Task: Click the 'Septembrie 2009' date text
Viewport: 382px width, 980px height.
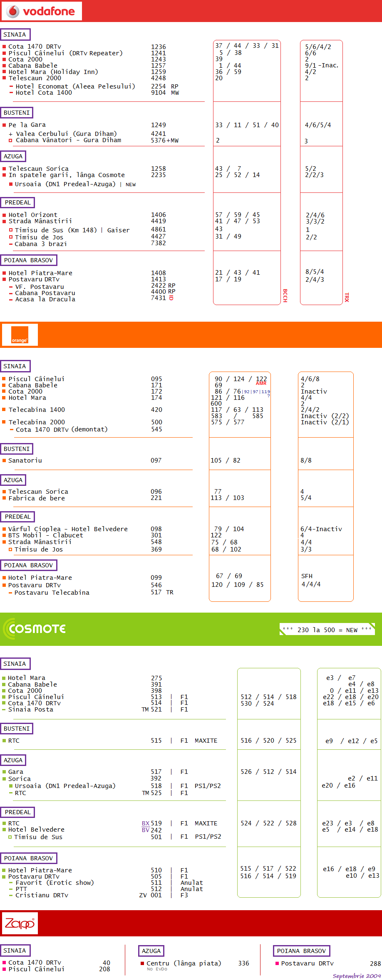Action: (x=357, y=975)
